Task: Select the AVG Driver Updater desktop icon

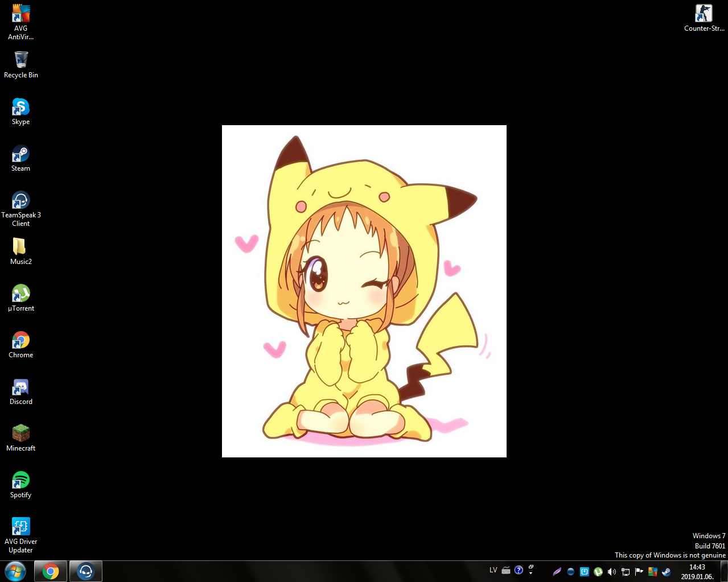Action: pos(20,535)
